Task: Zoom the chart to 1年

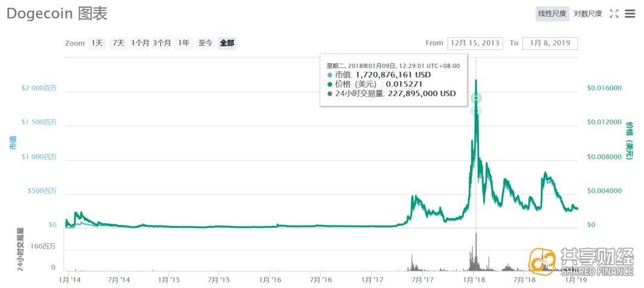Action: click(x=184, y=43)
